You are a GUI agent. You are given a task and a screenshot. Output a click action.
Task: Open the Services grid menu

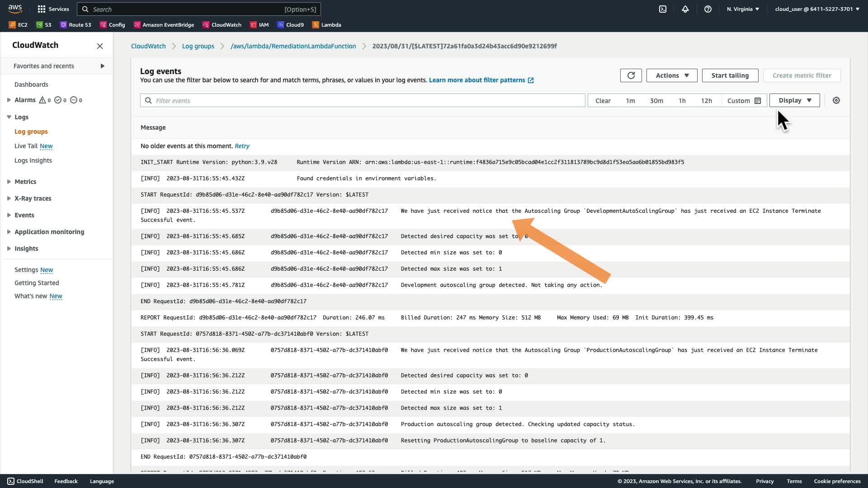click(53, 9)
